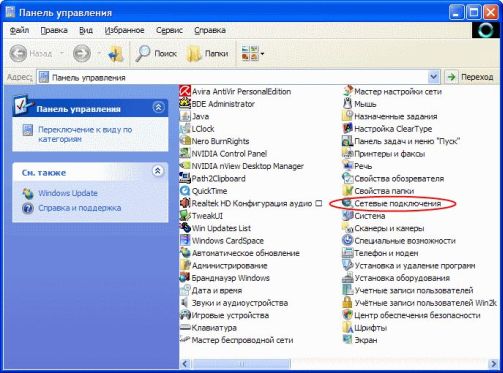Screen dimensions: 503x373
Task: Open the address bar dropdown arrow
Action: click(433, 77)
